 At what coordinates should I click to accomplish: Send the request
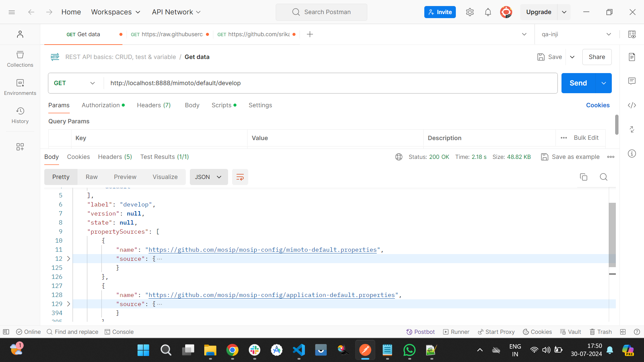[x=578, y=83]
